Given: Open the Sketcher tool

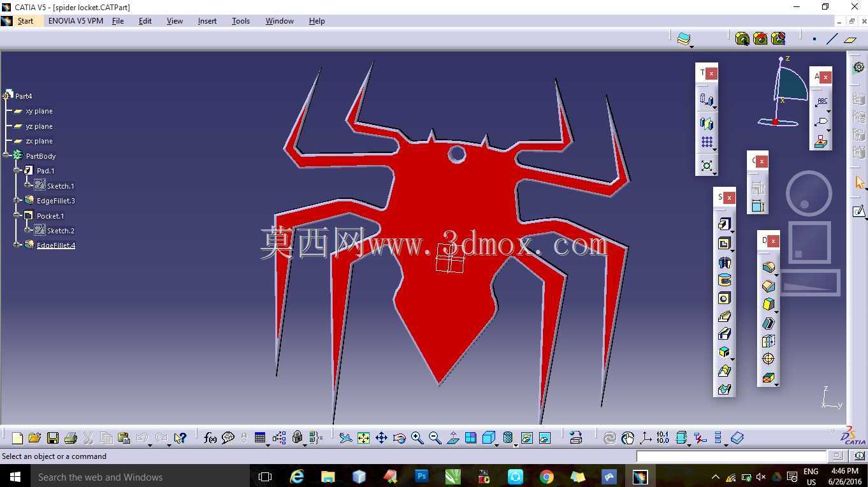Looking at the screenshot, I should tap(859, 211).
